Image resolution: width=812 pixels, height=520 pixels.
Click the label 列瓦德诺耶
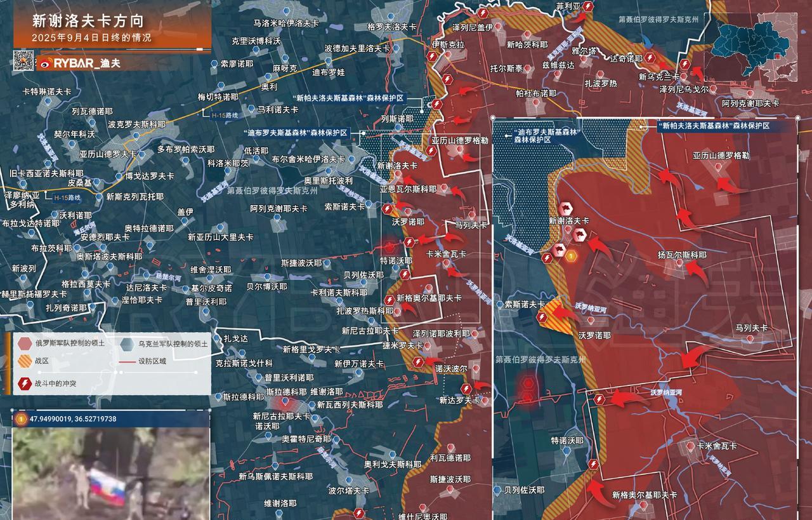(93, 110)
